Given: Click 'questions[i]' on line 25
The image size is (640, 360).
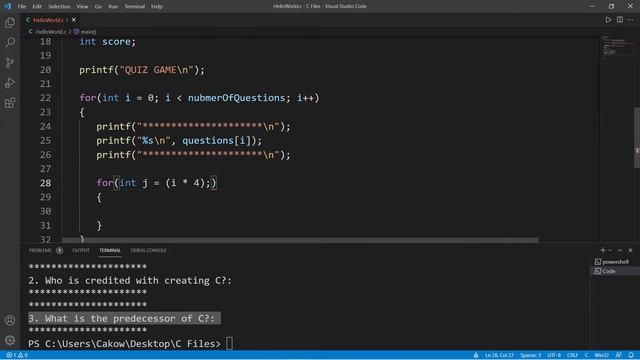Looking at the screenshot, I should click(216, 140).
